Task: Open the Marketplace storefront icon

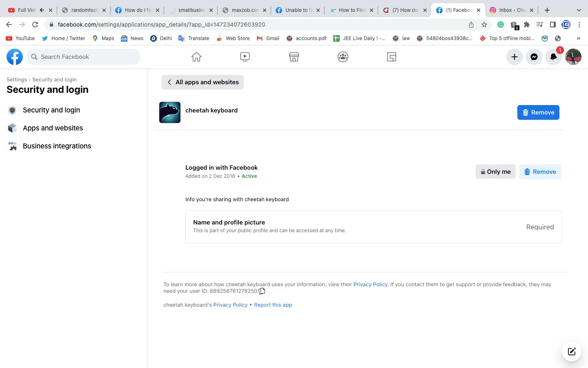Action: (294, 57)
